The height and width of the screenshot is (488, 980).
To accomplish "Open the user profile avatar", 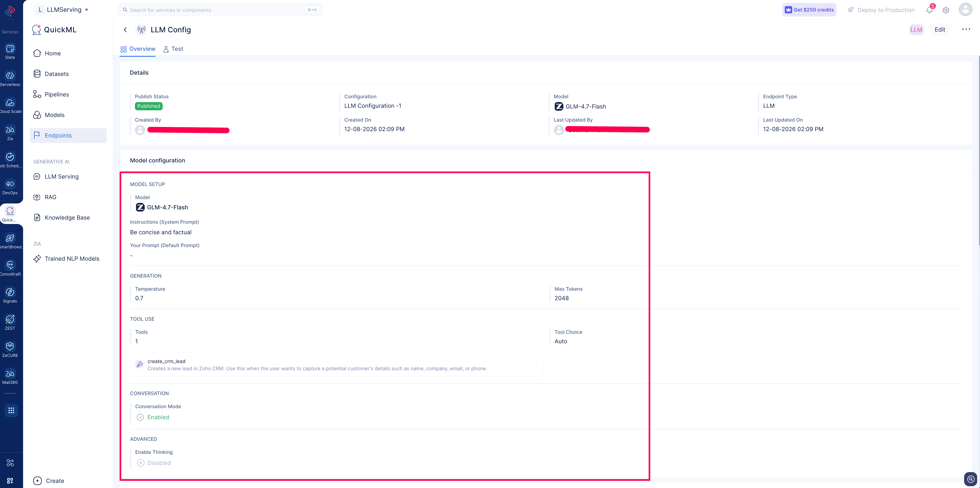I will click(x=966, y=9).
